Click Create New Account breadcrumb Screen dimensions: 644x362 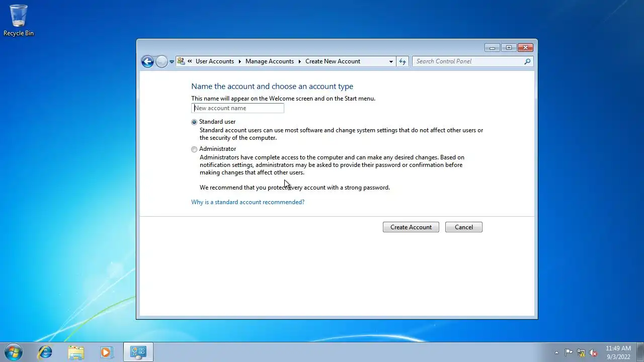coord(333,61)
